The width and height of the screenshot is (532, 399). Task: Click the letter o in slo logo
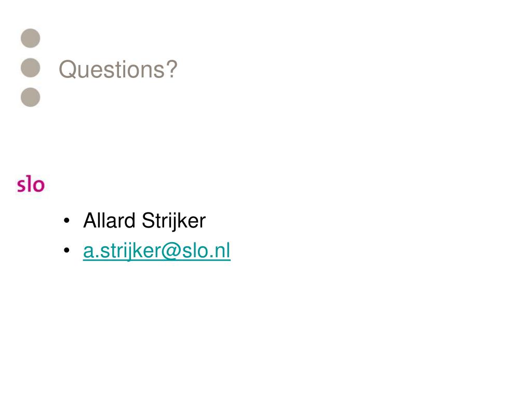38,185
